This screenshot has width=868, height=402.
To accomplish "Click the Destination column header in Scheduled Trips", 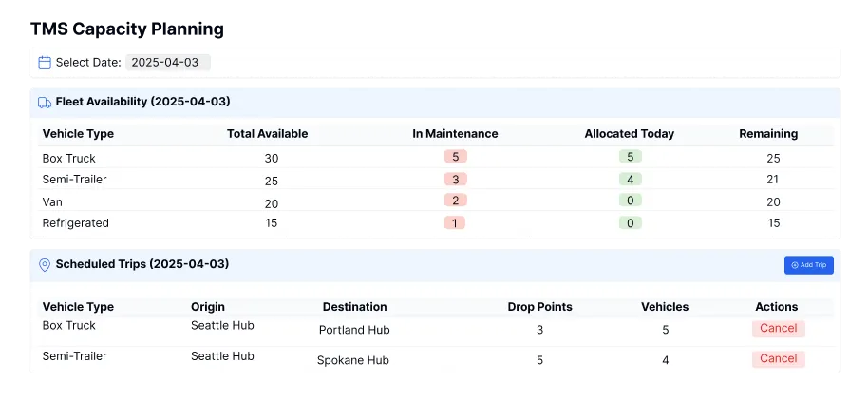I will pos(354,307).
